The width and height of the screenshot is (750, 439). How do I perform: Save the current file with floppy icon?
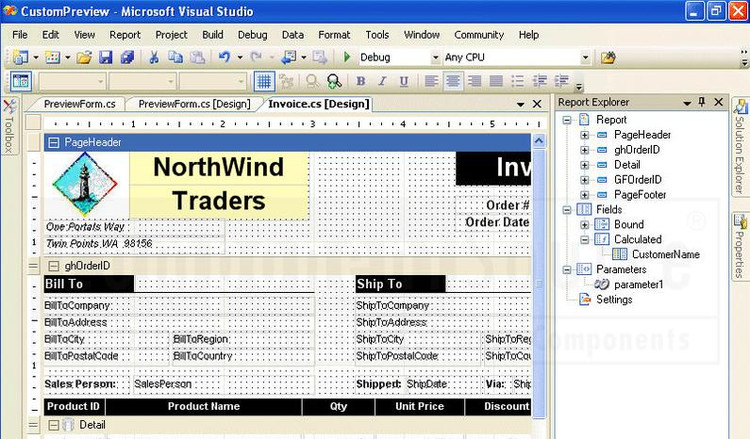[105, 57]
